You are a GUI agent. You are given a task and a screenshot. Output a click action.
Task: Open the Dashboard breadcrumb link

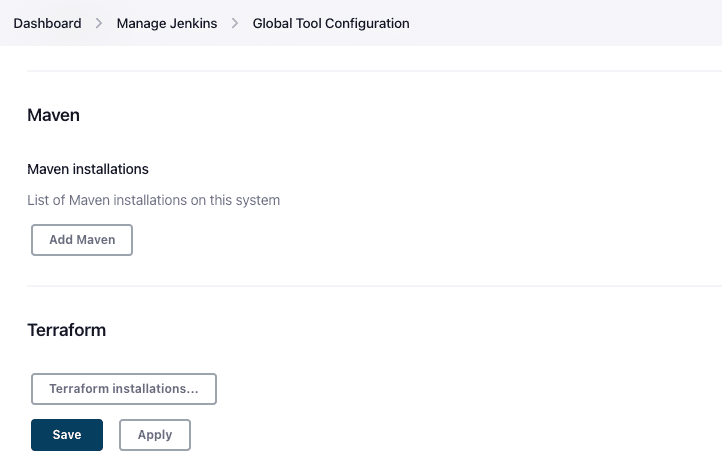pyautogui.click(x=47, y=23)
